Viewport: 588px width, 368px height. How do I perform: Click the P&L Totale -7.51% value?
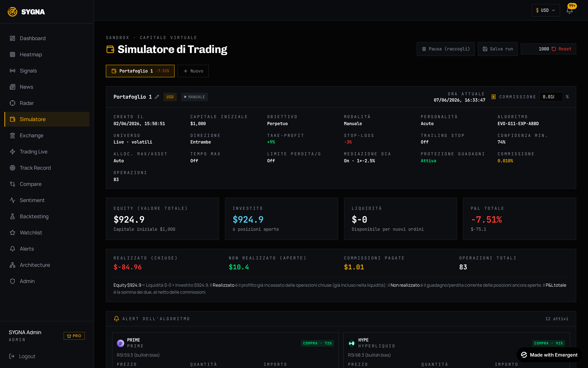click(486, 220)
